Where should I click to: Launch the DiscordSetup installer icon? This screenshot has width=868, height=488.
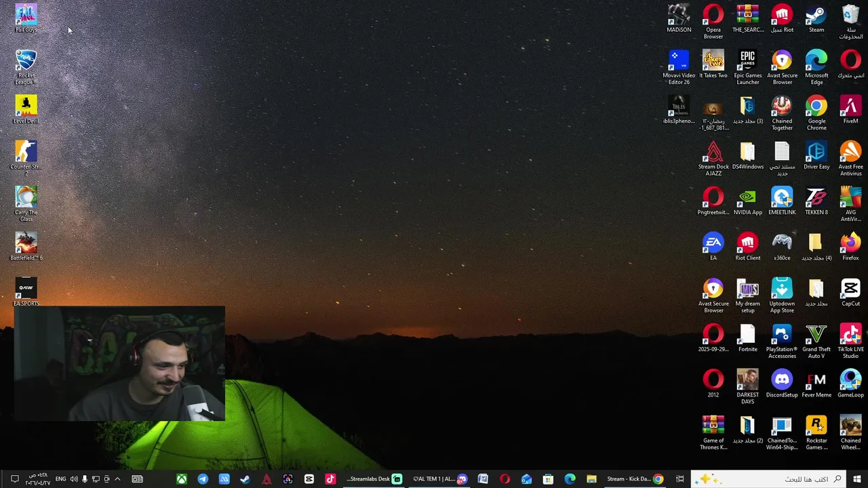pos(782,383)
